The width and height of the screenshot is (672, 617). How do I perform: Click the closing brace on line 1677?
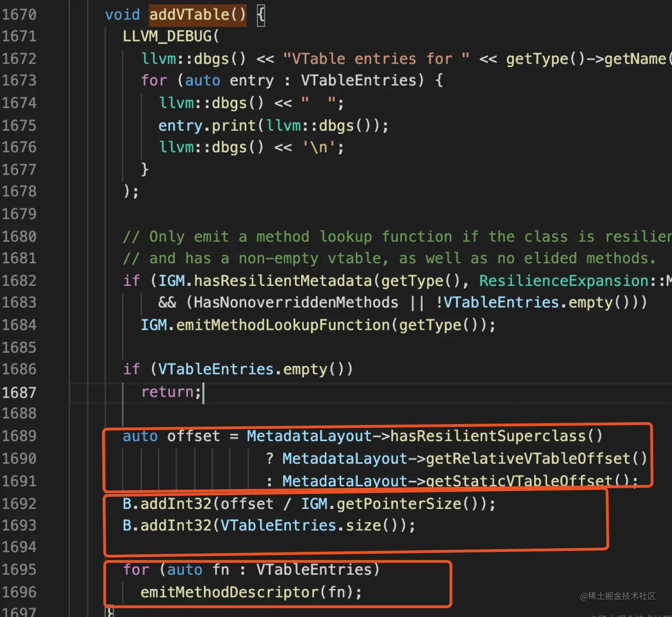click(145, 169)
